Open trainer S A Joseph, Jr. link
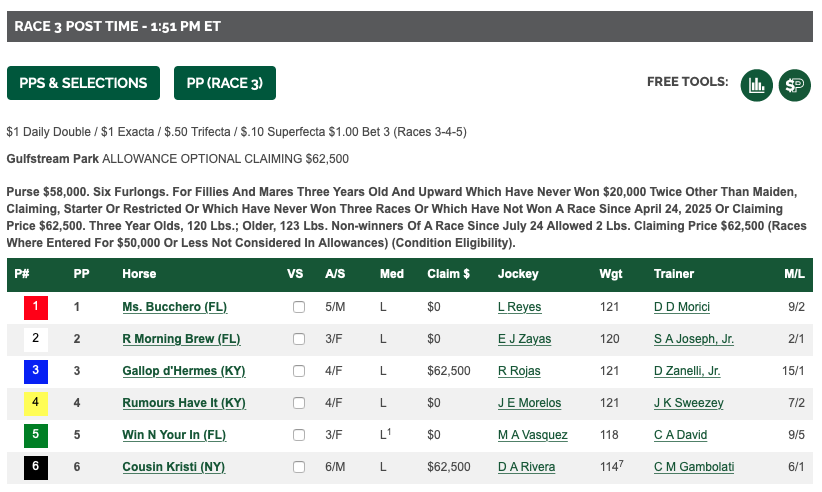Viewport: 822px width, 492px height. pyautogui.click(x=694, y=339)
